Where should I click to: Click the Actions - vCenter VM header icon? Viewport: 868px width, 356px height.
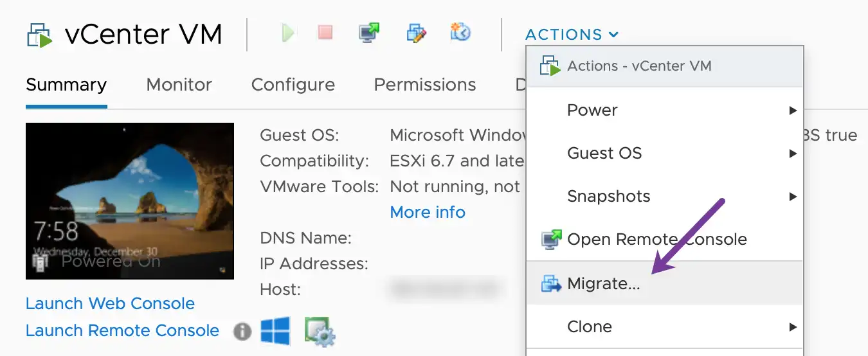point(550,66)
